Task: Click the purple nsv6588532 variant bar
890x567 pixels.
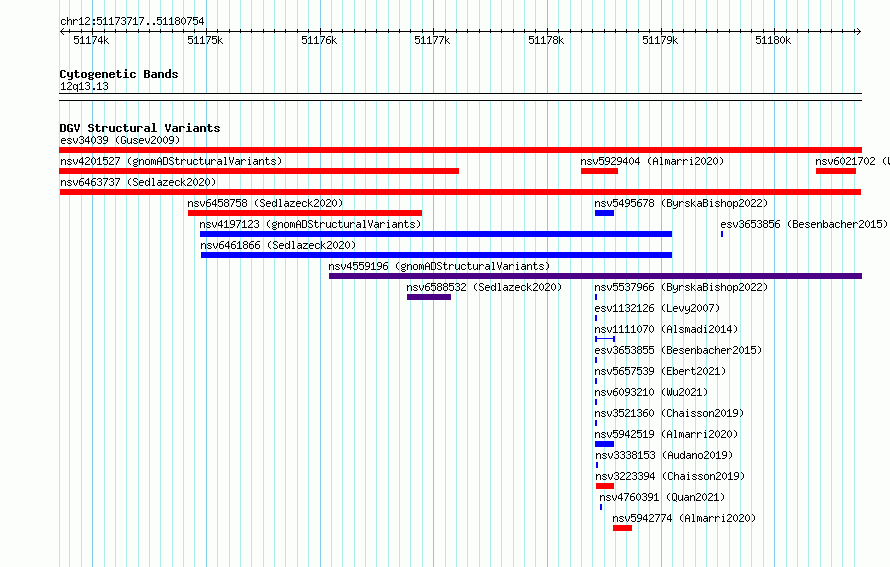Action: coord(429,297)
